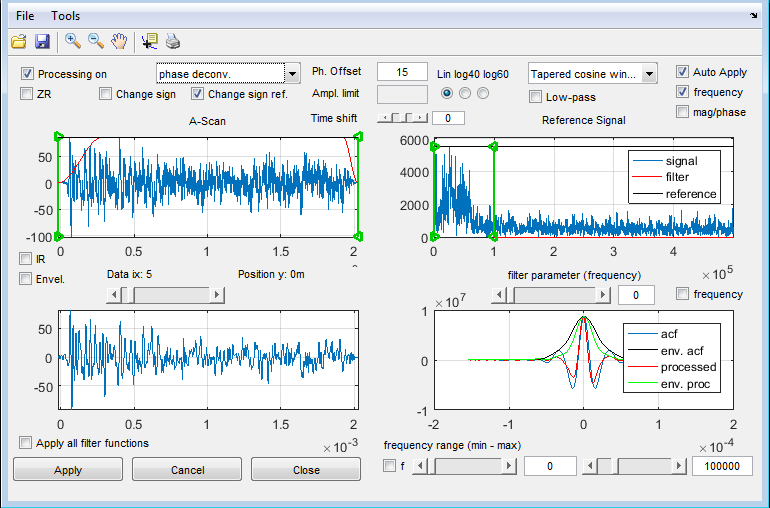This screenshot has width=770, height=508.
Task: Click the Time shift value field
Action: [448, 118]
